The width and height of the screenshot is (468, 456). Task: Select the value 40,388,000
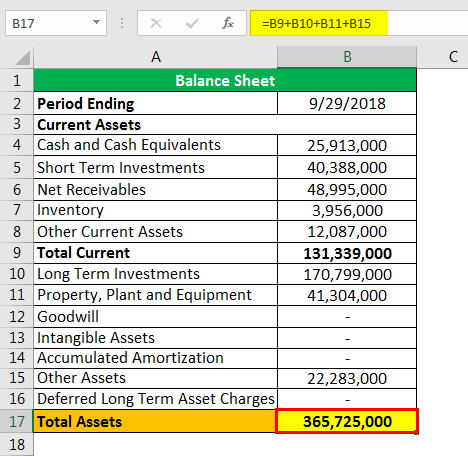point(347,167)
